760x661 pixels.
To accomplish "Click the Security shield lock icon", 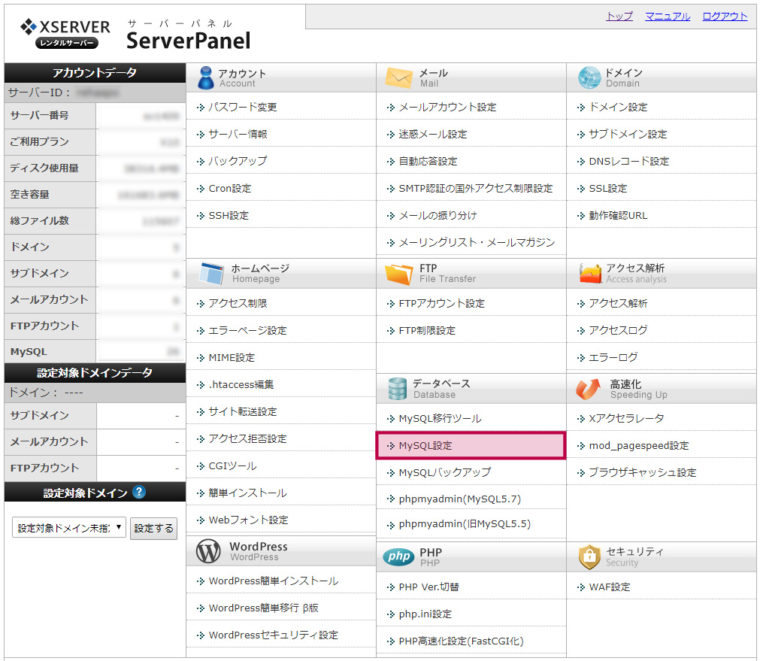I will pyautogui.click(x=589, y=557).
